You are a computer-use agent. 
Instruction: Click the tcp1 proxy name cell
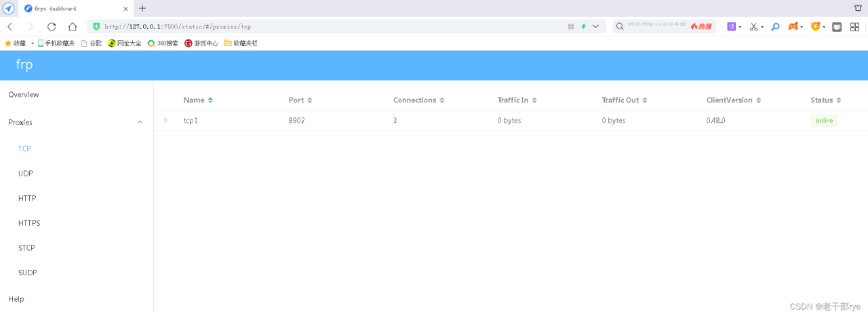point(191,120)
